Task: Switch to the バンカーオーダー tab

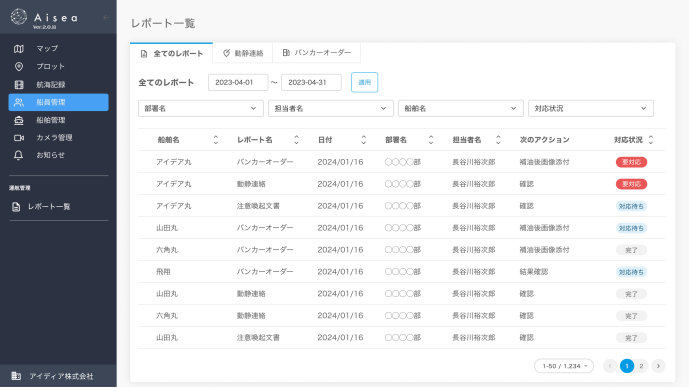Action: click(316, 53)
